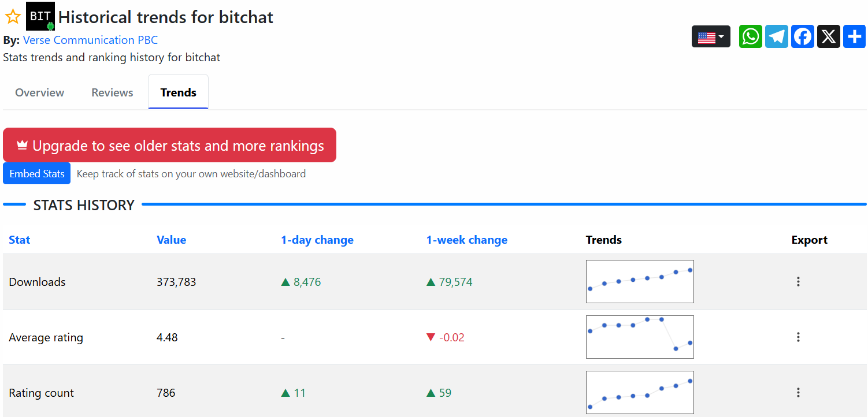Switch to the Overview tab
This screenshot has height=417, width=868.
tap(40, 92)
